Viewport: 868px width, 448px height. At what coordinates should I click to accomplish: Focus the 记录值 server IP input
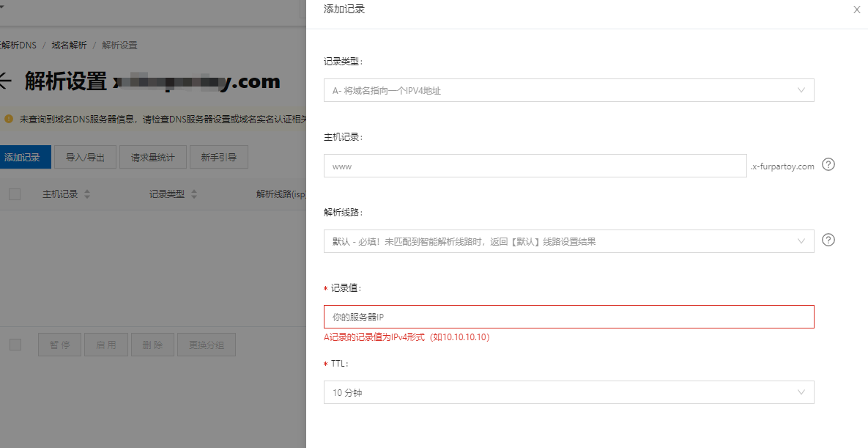[568, 317]
